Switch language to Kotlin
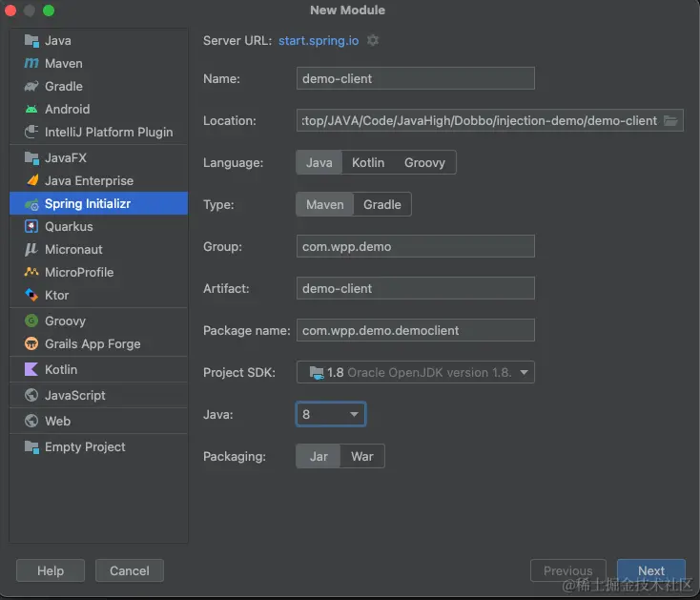The width and height of the screenshot is (700, 600). [x=368, y=163]
